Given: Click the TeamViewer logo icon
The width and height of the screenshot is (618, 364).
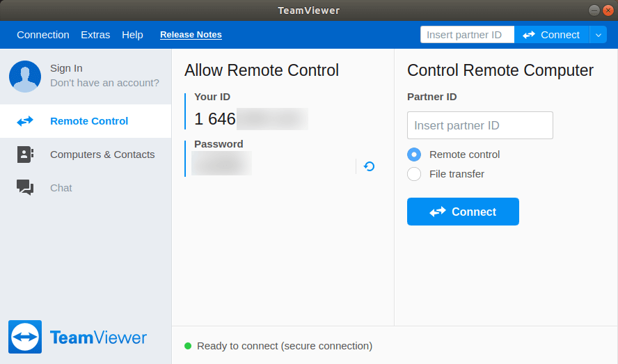Looking at the screenshot, I should [25, 338].
